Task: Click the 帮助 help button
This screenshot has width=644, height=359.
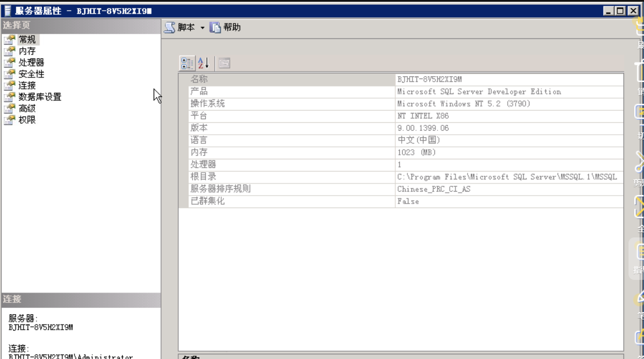Action: (225, 28)
